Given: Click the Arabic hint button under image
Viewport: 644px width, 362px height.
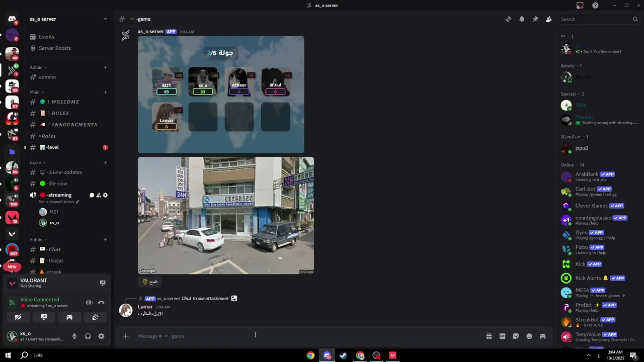Looking at the screenshot, I should [x=150, y=282].
